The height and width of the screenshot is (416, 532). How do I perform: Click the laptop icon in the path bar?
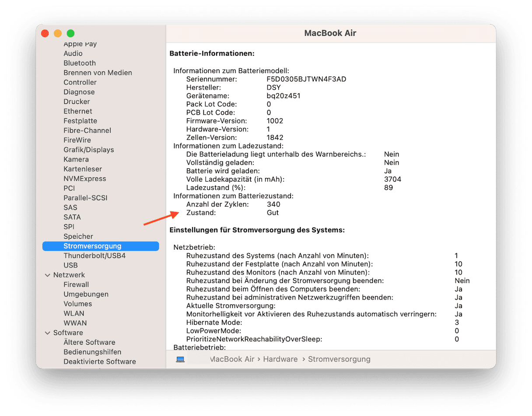click(180, 359)
